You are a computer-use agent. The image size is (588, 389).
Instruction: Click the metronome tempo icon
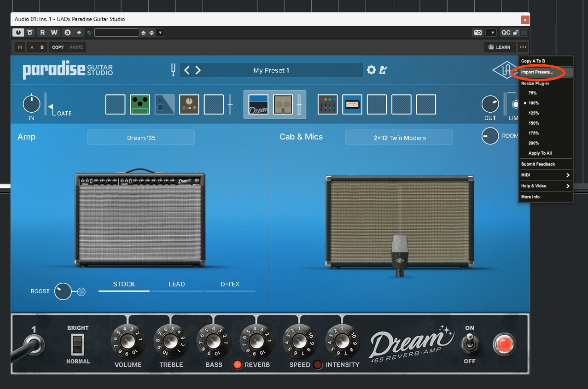[383, 70]
